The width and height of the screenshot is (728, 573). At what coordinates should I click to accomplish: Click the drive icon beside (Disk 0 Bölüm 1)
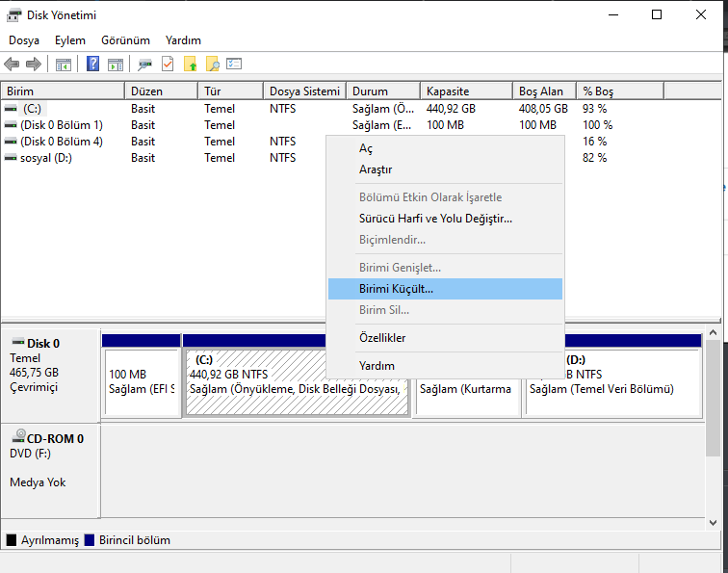pos(11,125)
